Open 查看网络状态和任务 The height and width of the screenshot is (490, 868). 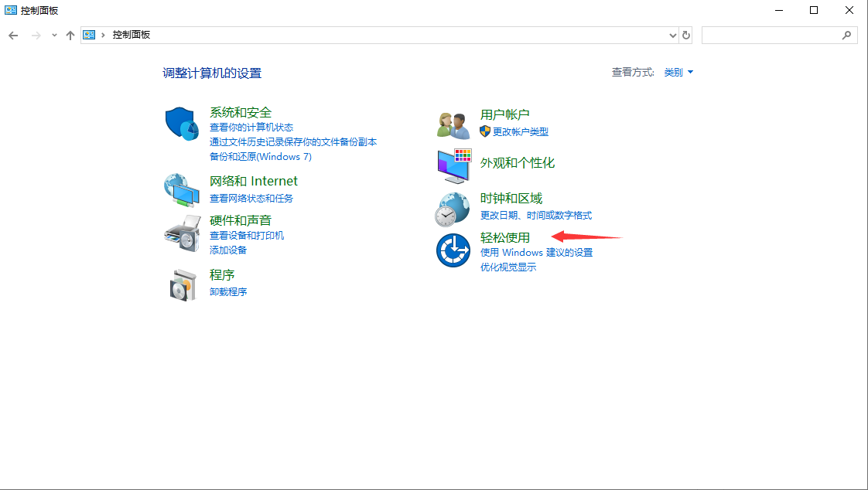[252, 197]
